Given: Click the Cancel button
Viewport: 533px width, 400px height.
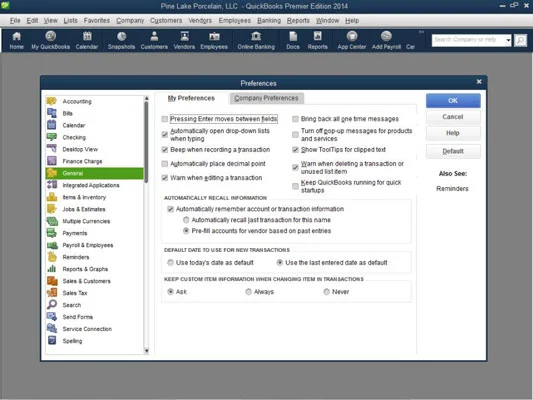Looking at the screenshot, I should [453, 117].
